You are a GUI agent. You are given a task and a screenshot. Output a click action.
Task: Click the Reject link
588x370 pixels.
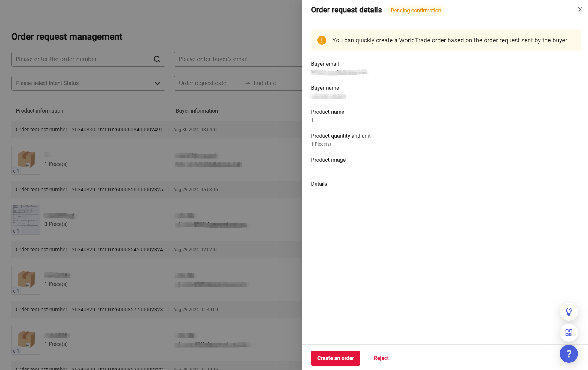coord(381,358)
